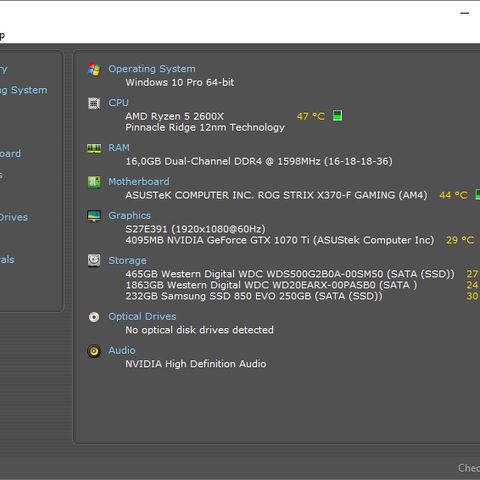Screen dimensions: 480x480
Task: Click the CPU temperature '47 °C' value
Action: 311,116
